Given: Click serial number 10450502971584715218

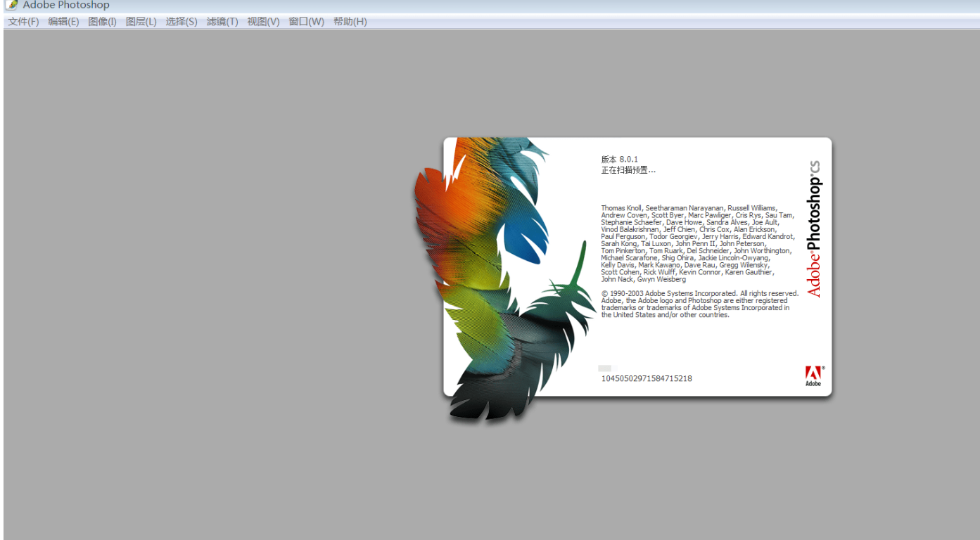Looking at the screenshot, I should pyautogui.click(x=647, y=378).
